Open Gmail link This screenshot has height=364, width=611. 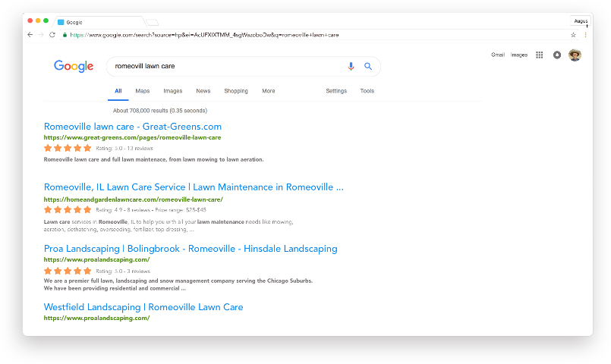click(498, 55)
